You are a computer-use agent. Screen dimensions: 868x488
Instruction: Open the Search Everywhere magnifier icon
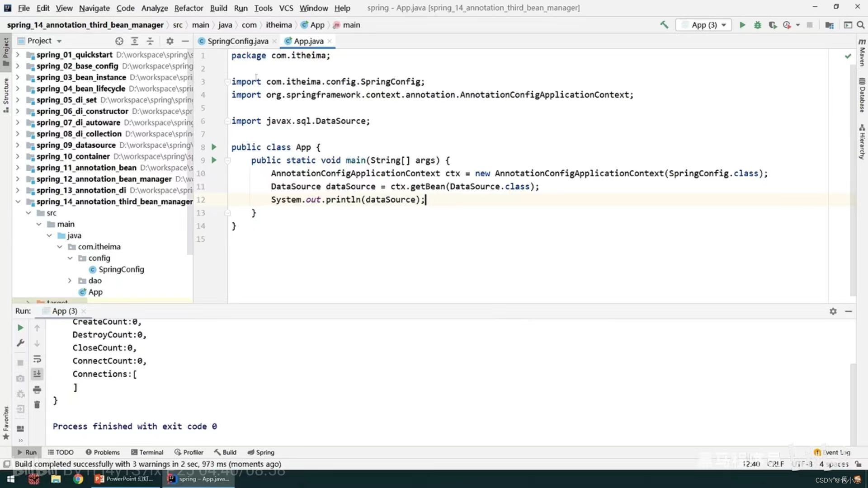pos(860,25)
